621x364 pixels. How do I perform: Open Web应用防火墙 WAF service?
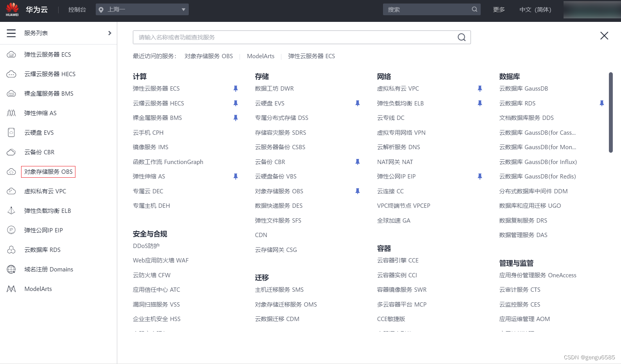tap(161, 261)
